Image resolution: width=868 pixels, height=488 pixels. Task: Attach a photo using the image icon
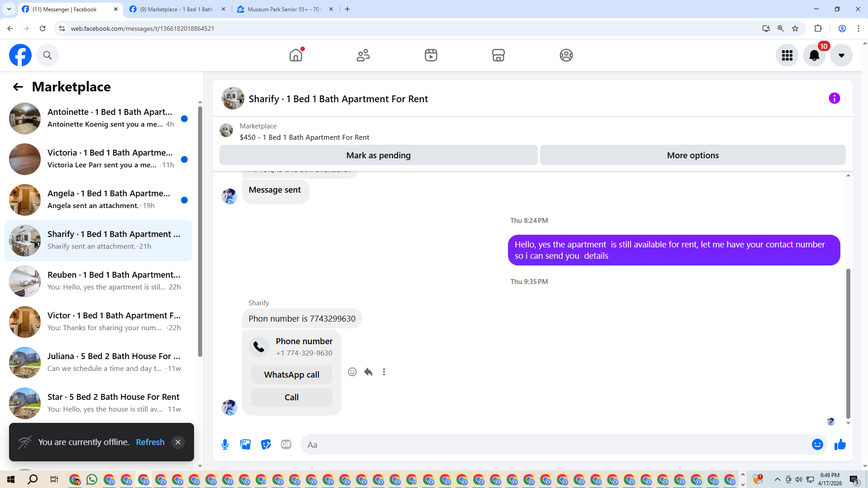tap(246, 445)
